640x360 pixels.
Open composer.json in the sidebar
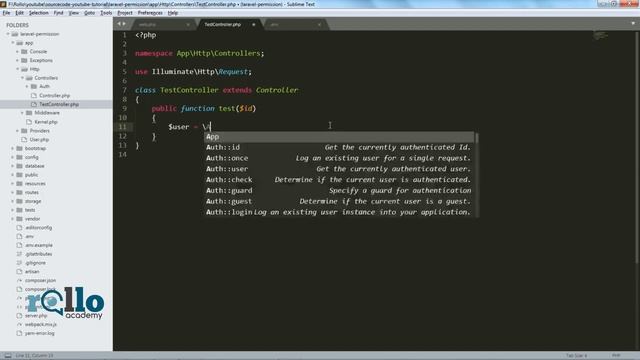tap(40, 281)
